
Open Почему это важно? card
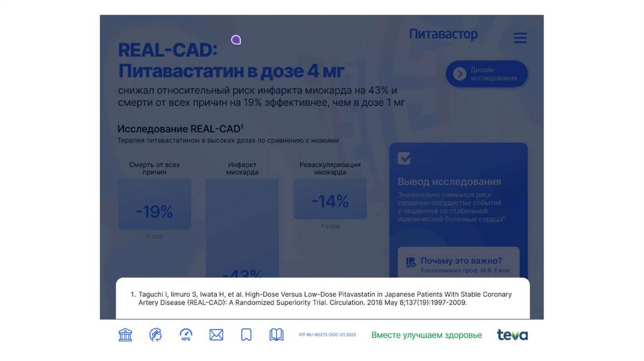pos(458,262)
